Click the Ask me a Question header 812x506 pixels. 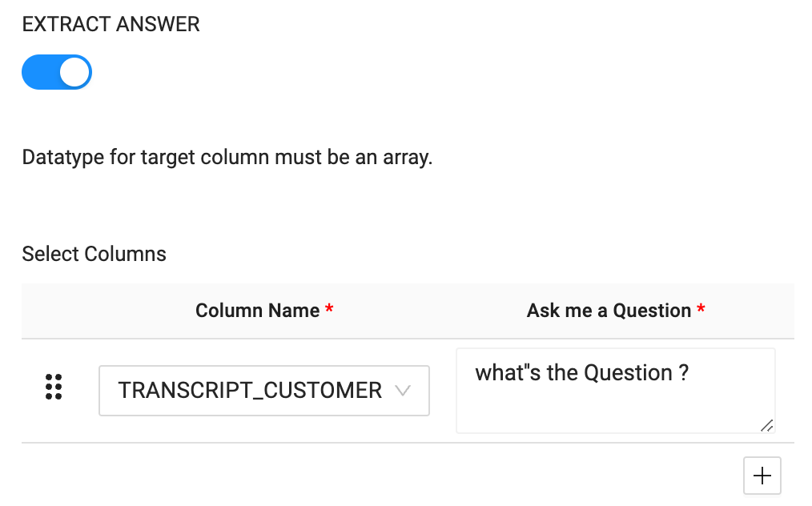tap(609, 311)
